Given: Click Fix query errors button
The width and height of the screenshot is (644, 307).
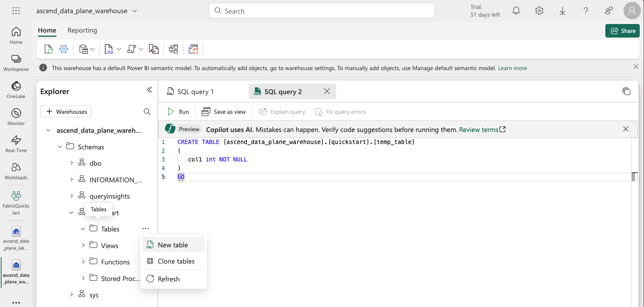Looking at the screenshot, I should 340,111.
